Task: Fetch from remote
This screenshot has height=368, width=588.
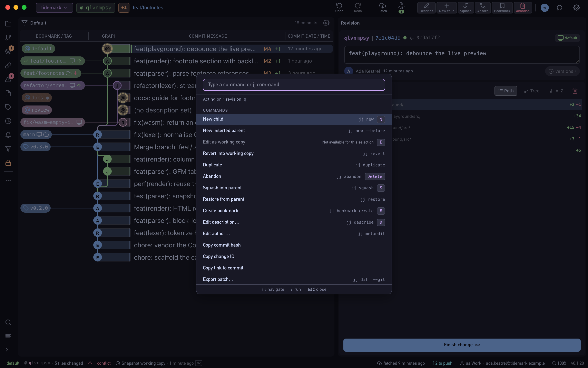Action: click(x=382, y=8)
